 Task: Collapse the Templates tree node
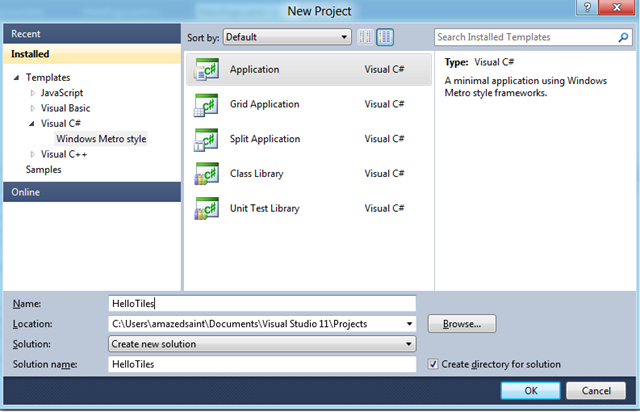(16, 78)
